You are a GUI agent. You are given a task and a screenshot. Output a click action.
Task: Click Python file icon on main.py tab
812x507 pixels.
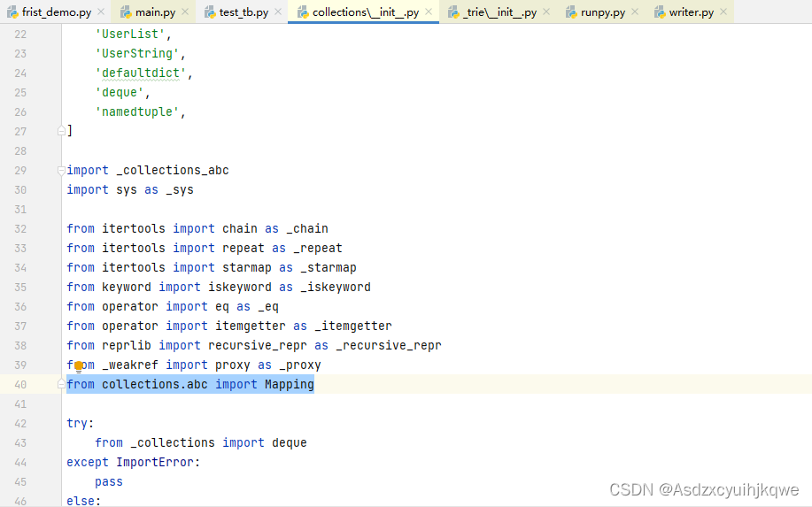pos(126,12)
